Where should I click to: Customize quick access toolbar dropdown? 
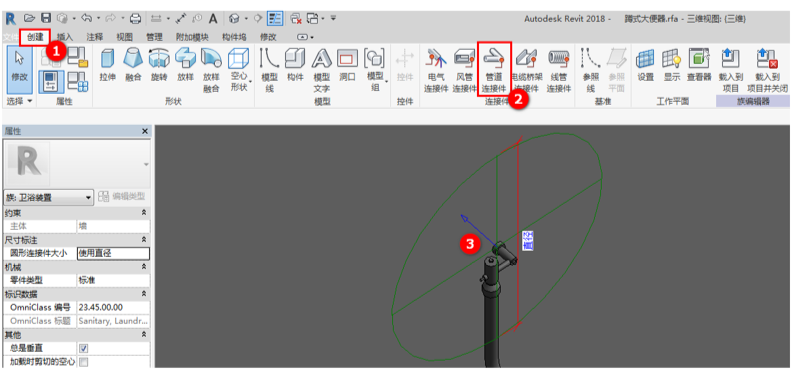coord(334,19)
